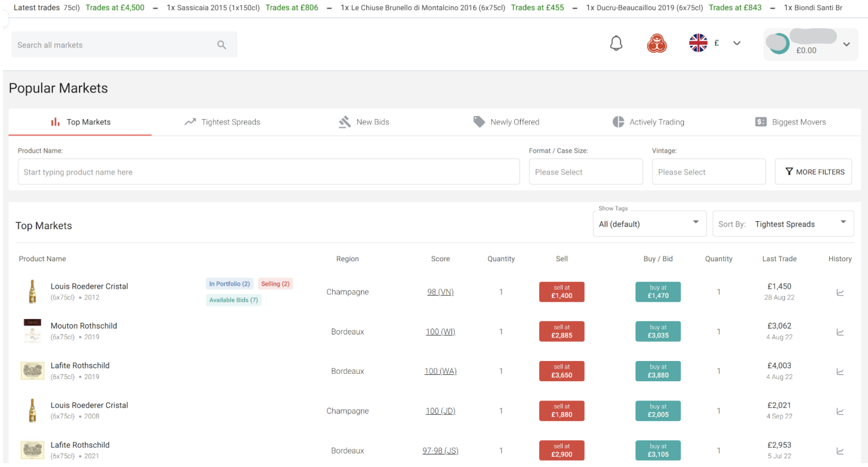Switch to the New Bids tab
The height and width of the screenshot is (467, 868).
pyautogui.click(x=364, y=122)
